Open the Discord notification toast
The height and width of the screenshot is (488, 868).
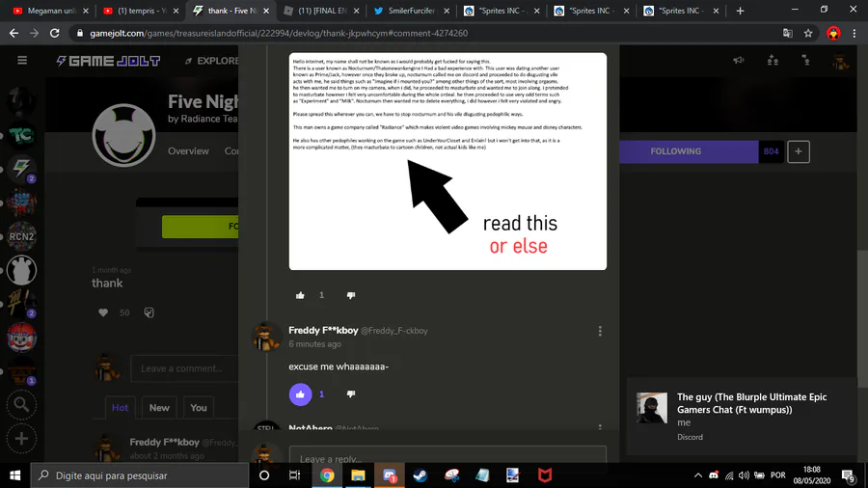742,417
